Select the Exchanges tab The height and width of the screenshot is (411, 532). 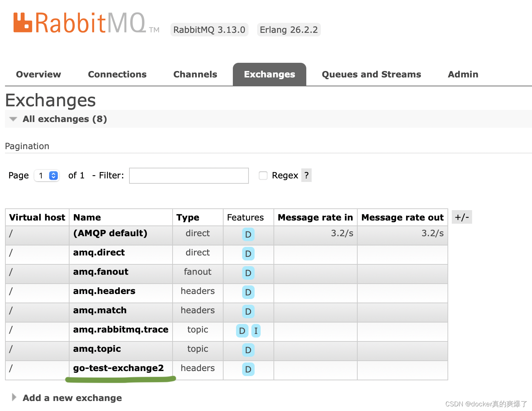[270, 74]
